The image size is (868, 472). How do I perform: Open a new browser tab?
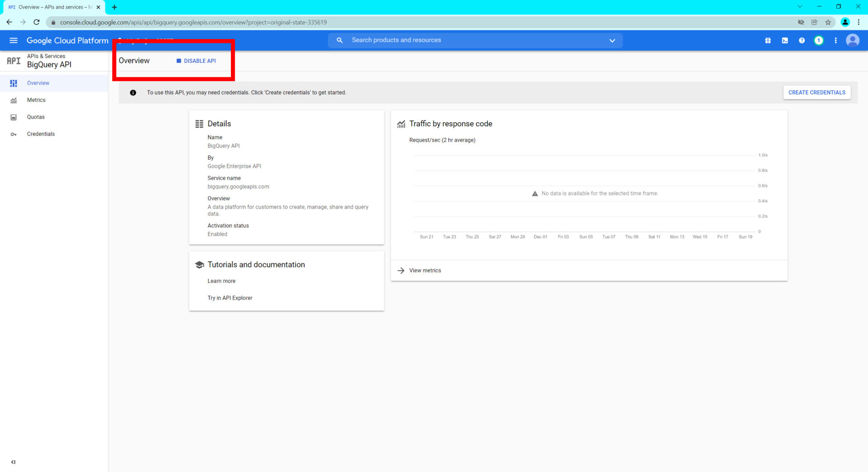114,7
